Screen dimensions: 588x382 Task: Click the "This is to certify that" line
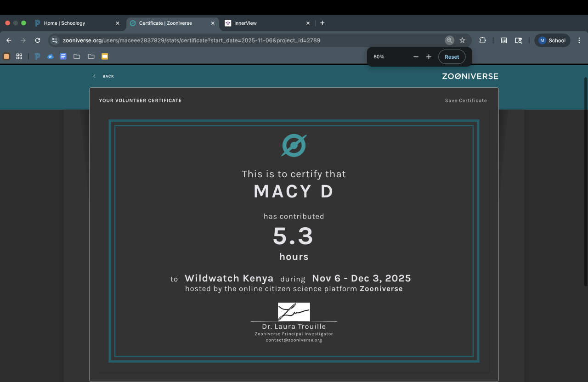point(294,174)
